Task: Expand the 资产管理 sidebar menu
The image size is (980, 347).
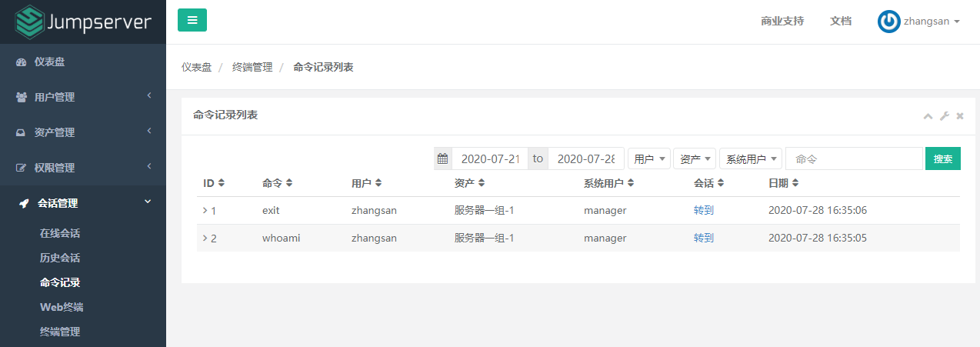Action: coord(83,132)
